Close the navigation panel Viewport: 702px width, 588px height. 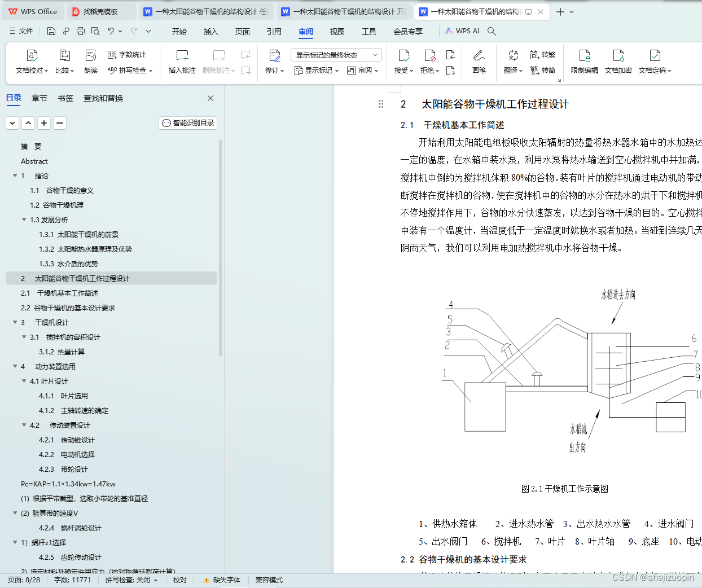pyautogui.click(x=210, y=98)
